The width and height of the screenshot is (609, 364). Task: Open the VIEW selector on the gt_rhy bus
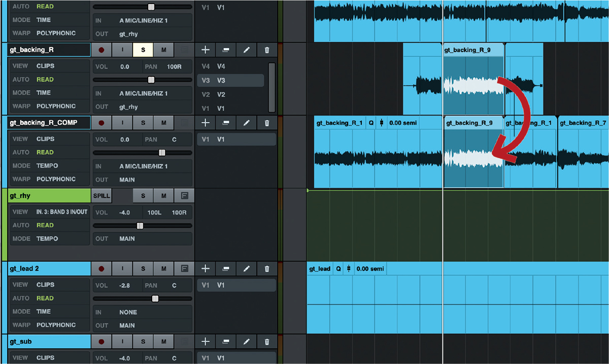pos(49,212)
